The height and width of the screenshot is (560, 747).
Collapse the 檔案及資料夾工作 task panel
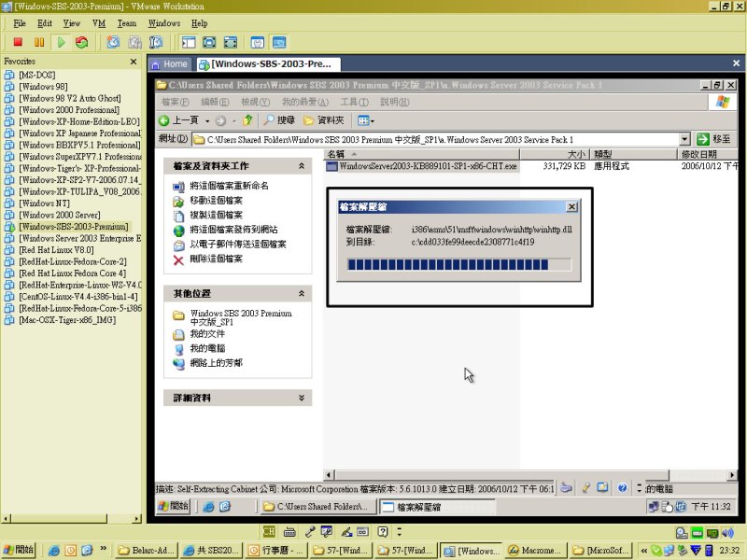[301, 166]
